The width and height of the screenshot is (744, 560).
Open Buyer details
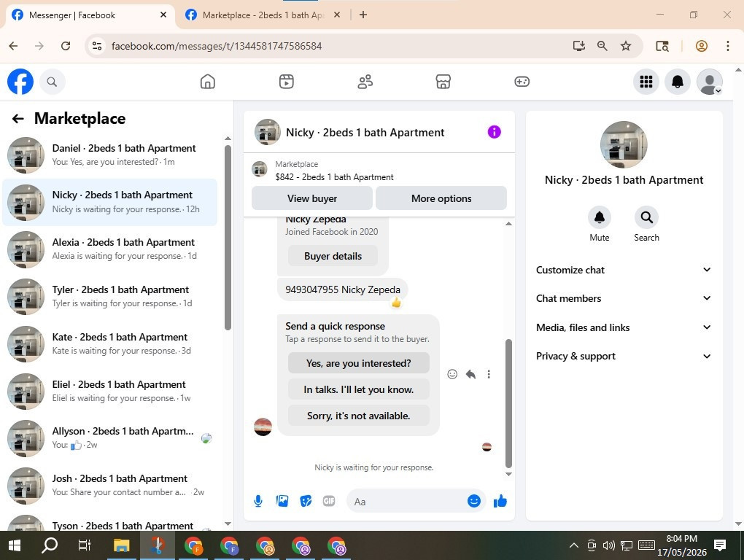click(x=333, y=256)
